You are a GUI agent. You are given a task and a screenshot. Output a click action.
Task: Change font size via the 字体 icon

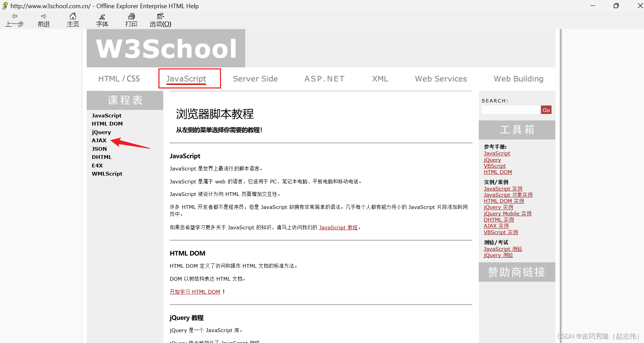[102, 20]
